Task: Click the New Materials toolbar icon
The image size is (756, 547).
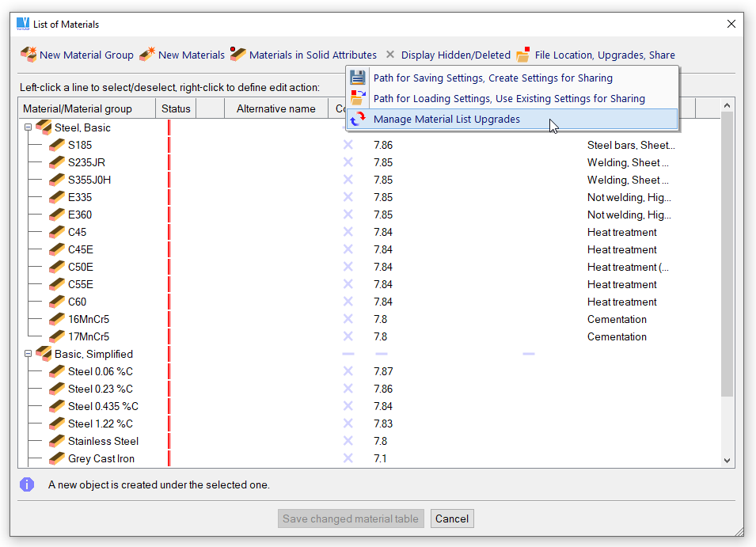Action: [x=147, y=55]
